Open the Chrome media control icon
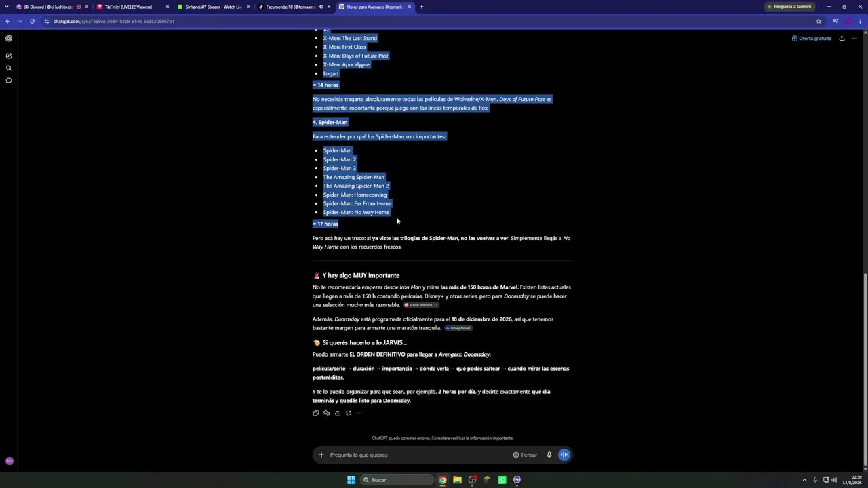Viewport: 868px width, 488px height. [x=835, y=21]
